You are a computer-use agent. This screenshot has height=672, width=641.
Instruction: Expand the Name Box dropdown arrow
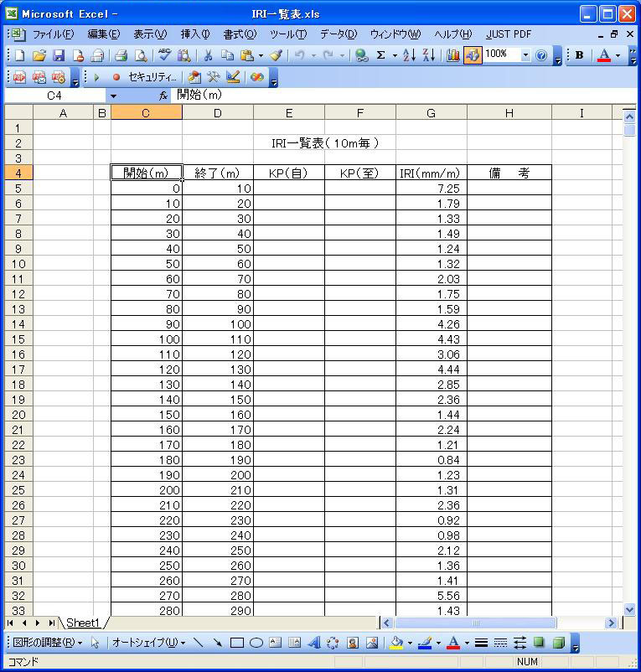(x=113, y=96)
